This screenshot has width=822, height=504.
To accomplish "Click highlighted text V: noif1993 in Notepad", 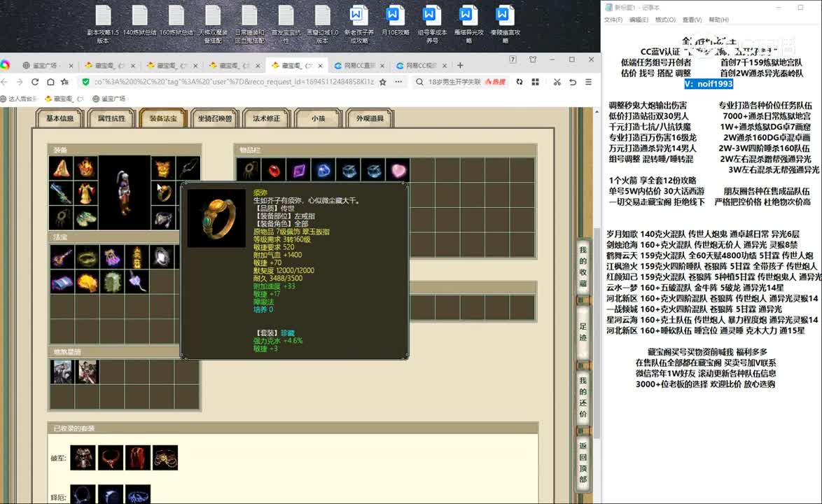I will [709, 84].
